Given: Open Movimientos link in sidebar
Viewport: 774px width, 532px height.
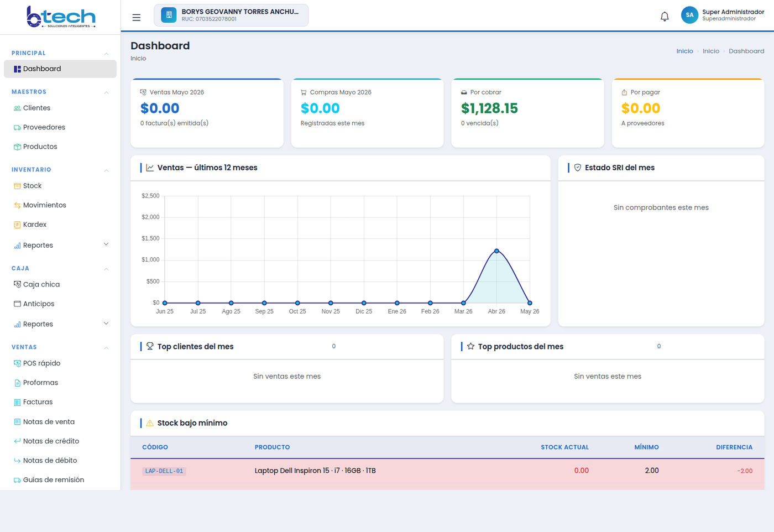Looking at the screenshot, I should coord(60,206).
